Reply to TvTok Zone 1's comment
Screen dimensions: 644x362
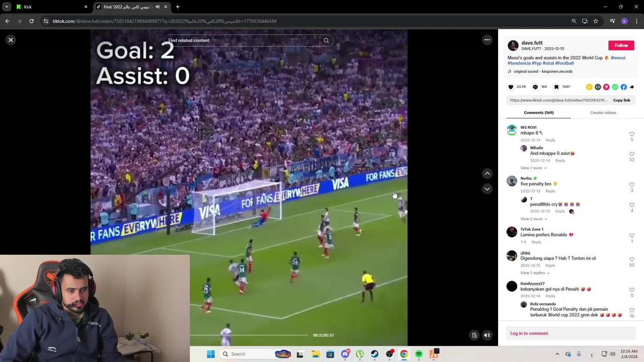click(536, 242)
